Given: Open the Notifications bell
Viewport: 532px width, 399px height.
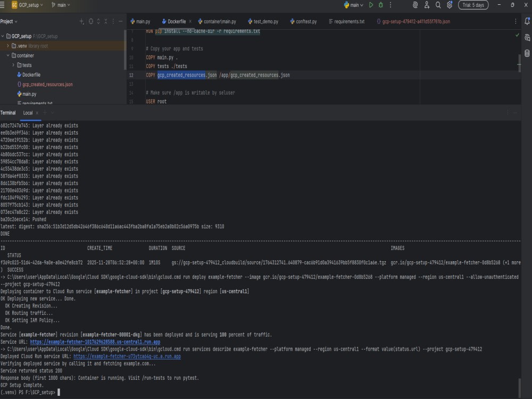Looking at the screenshot, I should pos(527,21).
